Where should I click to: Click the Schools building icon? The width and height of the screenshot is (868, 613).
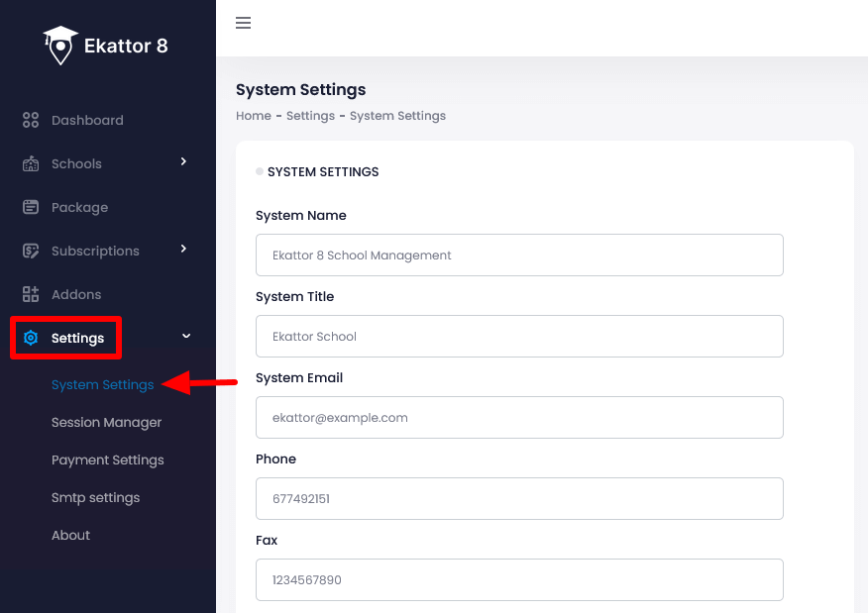tap(31, 163)
